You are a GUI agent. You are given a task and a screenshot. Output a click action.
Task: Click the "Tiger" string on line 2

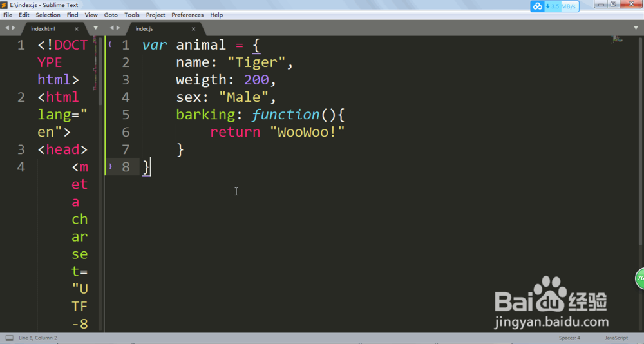pyautogui.click(x=256, y=62)
